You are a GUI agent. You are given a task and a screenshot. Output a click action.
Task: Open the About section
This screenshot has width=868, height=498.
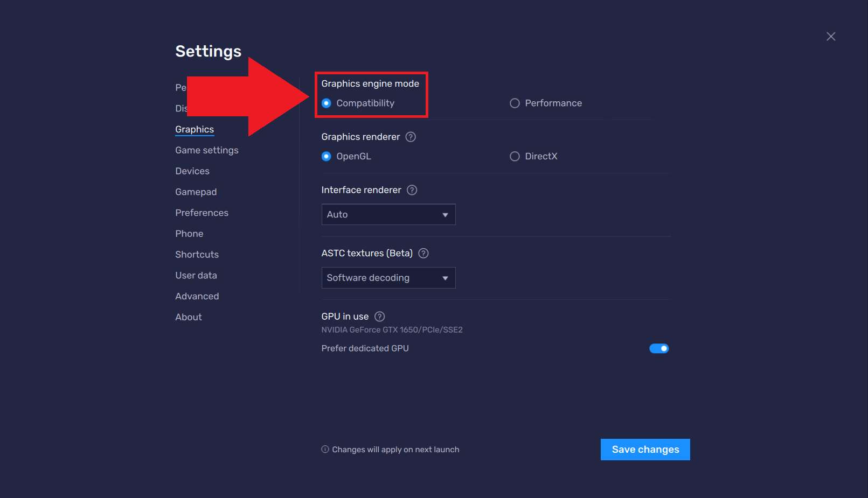tap(189, 317)
